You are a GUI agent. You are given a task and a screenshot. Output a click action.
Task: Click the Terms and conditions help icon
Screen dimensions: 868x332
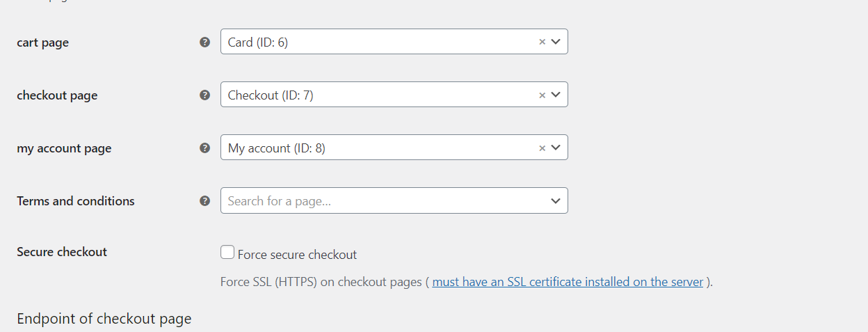pyautogui.click(x=204, y=200)
